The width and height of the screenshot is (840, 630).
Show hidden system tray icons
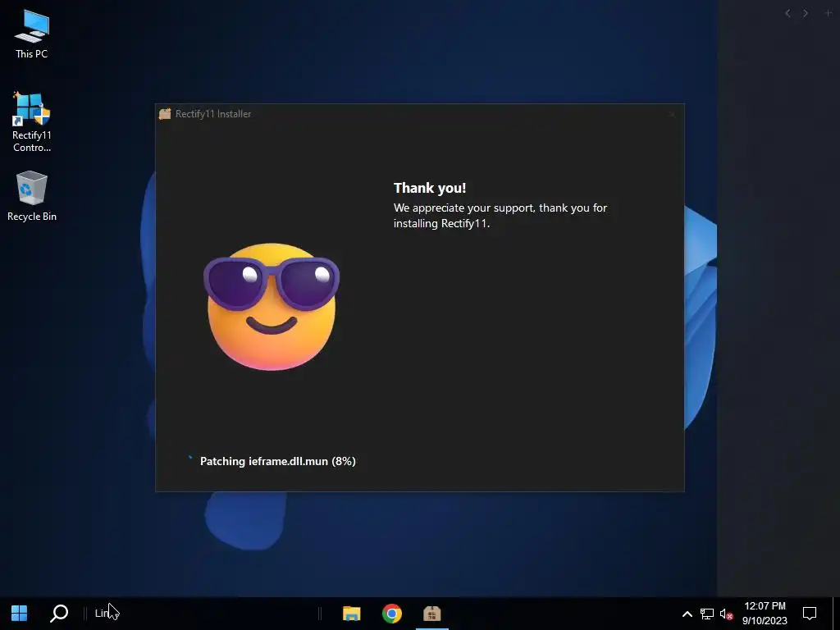click(x=687, y=614)
